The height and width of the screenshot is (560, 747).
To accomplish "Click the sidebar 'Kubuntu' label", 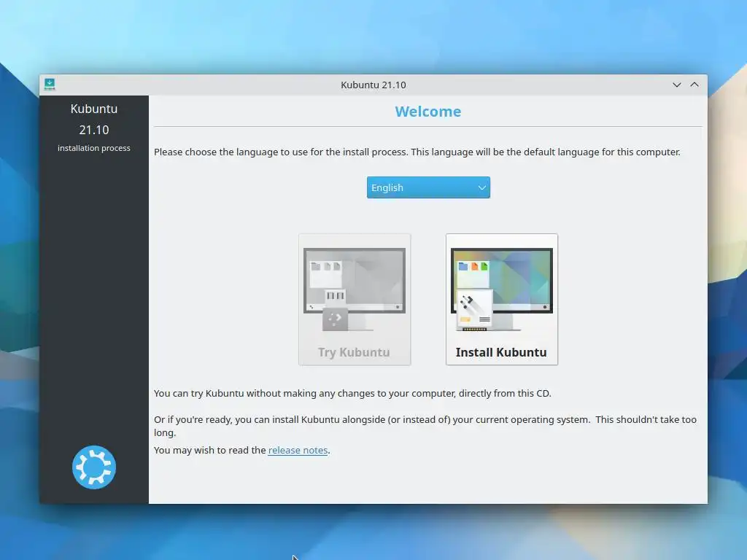I will tap(94, 109).
